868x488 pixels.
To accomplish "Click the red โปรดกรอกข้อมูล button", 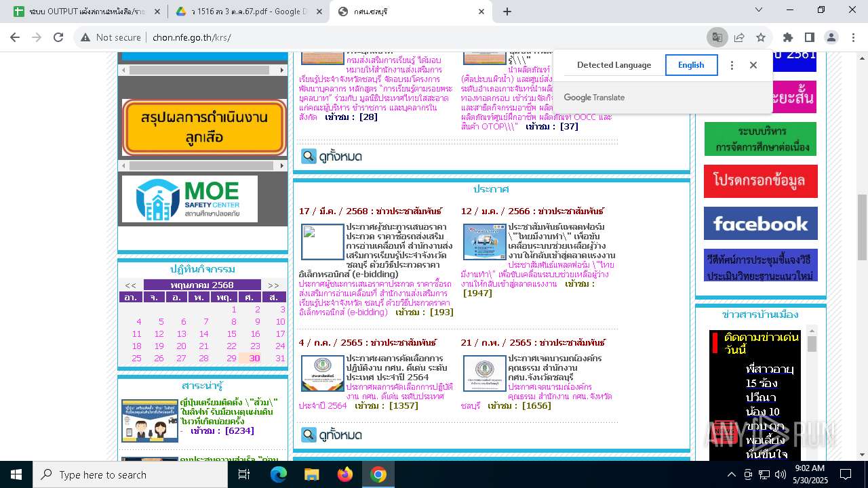I will (760, 181).
